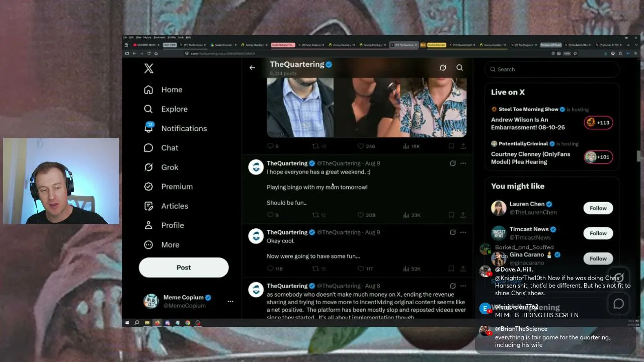
Task: Like the image post with 246 likes
Action: point(366,146)
